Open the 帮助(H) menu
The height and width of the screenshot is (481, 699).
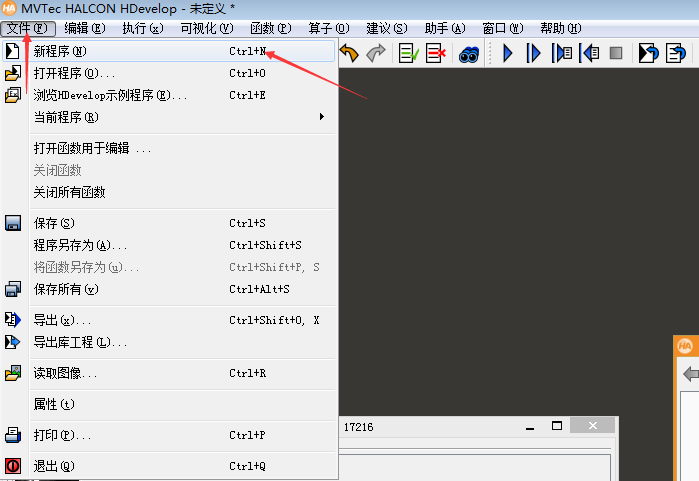[x=561, y=29]
